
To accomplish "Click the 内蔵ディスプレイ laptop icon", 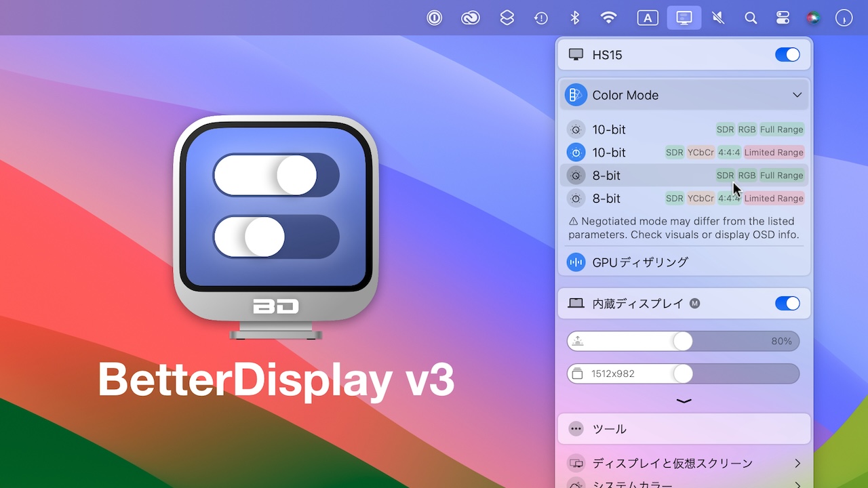I will [576, 304].
